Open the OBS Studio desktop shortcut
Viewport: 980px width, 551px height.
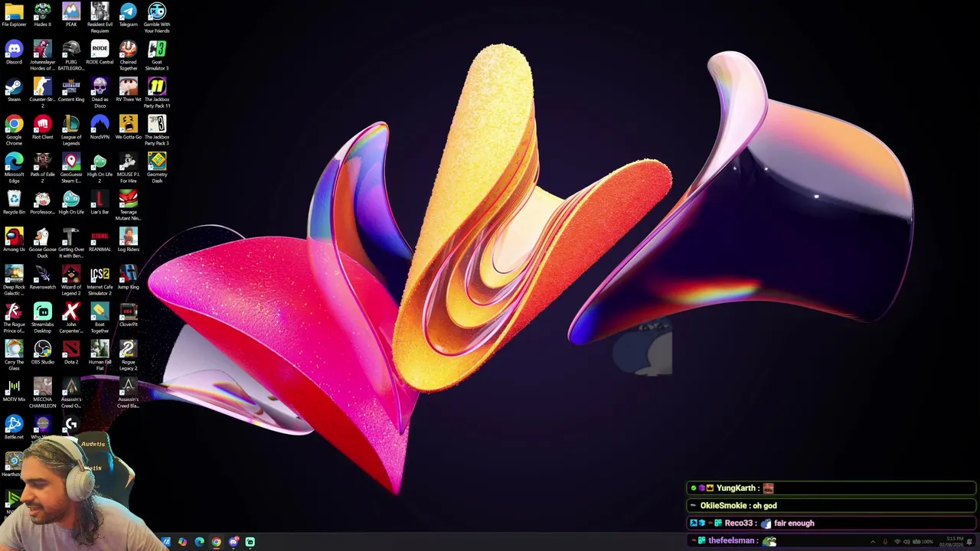[x=42, y=353]
